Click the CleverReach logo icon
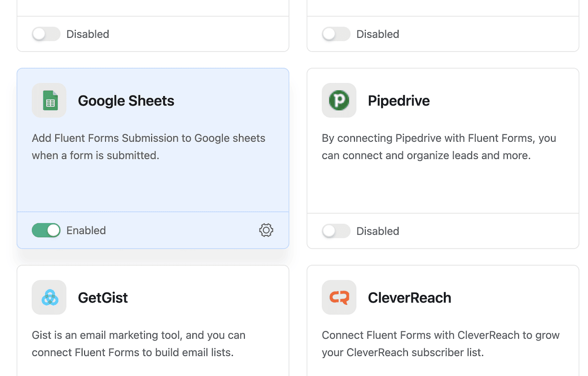The height and width of the screenshot is (376, 588). [x=339, y=298]
